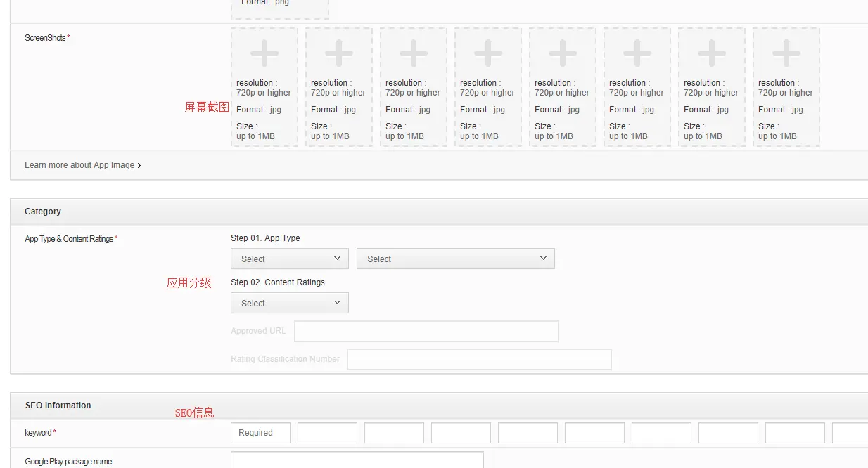Open Learn more about App Image link

tap(79, 165)
